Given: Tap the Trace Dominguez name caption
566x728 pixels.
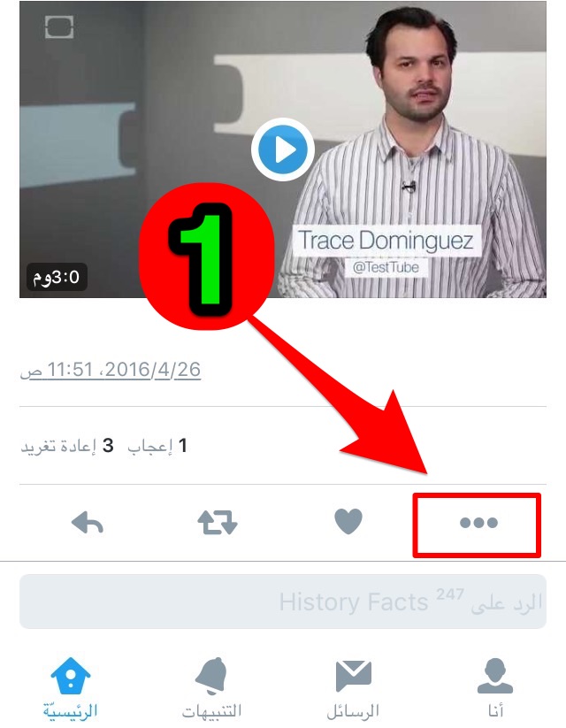Looking at the screenshot, I should pos(386,241).
